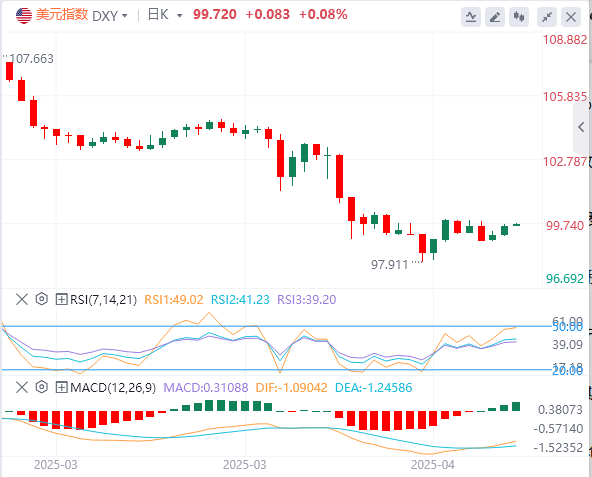
Task: Select the pencil drawing tool
Action: tap(495, 17)
